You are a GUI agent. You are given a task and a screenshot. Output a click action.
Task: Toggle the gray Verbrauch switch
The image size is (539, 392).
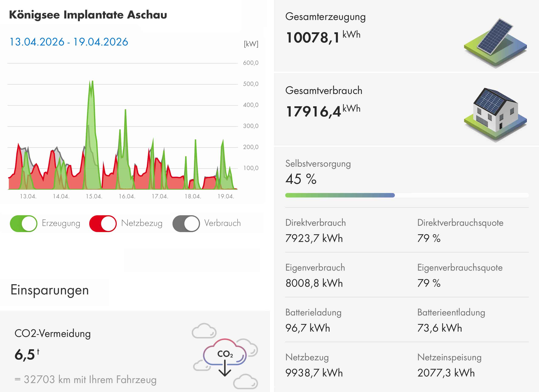coord(186,223)
